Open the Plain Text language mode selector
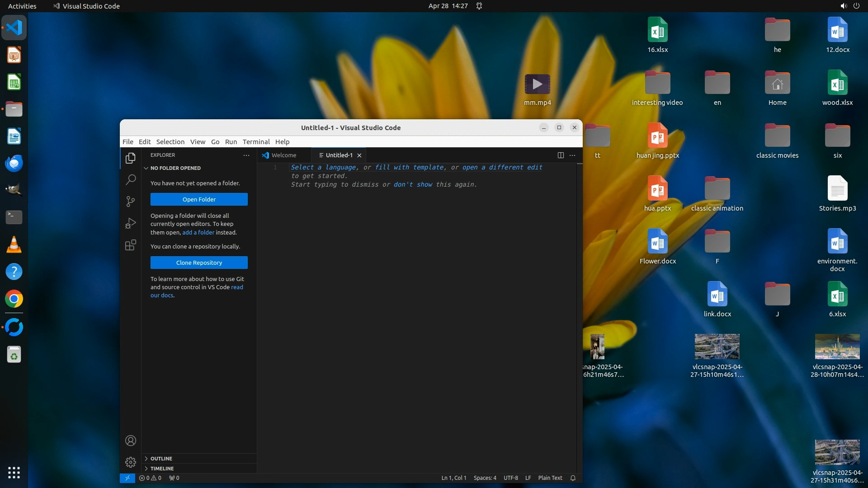The height and width of the screenshot is (488, 868). click(550, 478)
